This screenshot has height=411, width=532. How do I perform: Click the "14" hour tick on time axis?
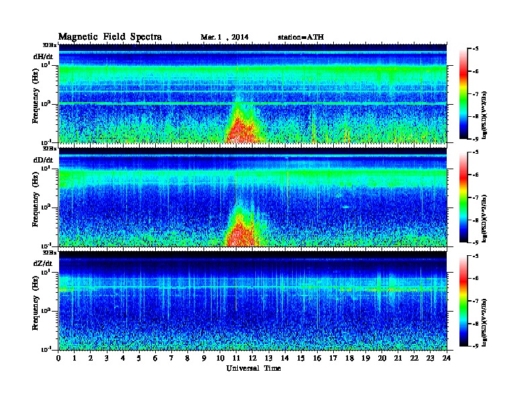click(285, 359)
